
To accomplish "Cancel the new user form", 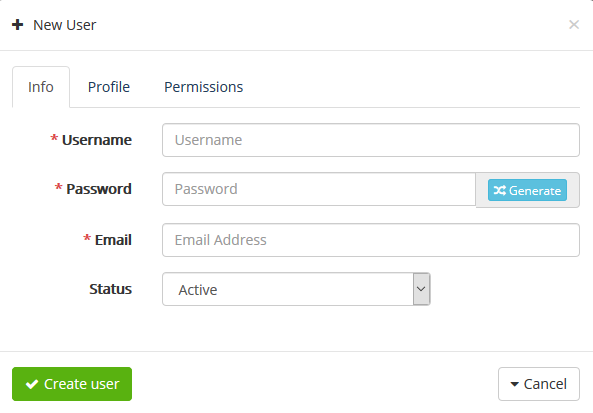I will point(539,384).
